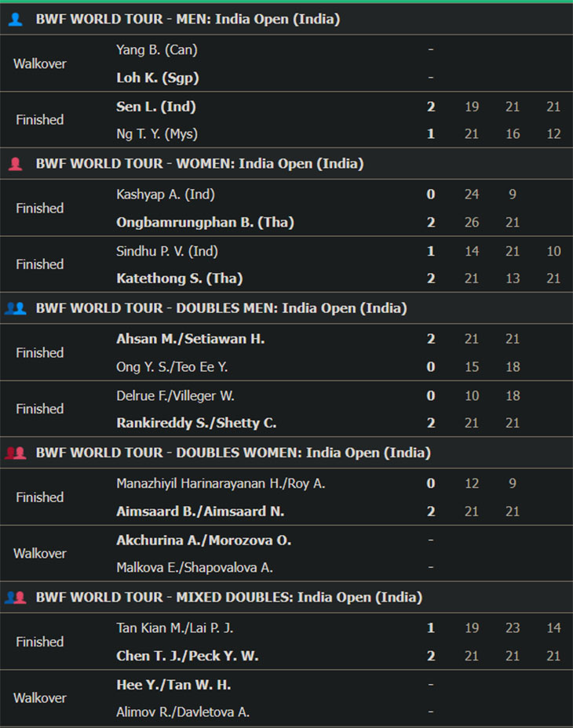Screen dimensions: 573x728
Task: Select the Loh K. (Sgp) walkover row
Action: coord(286,64)
